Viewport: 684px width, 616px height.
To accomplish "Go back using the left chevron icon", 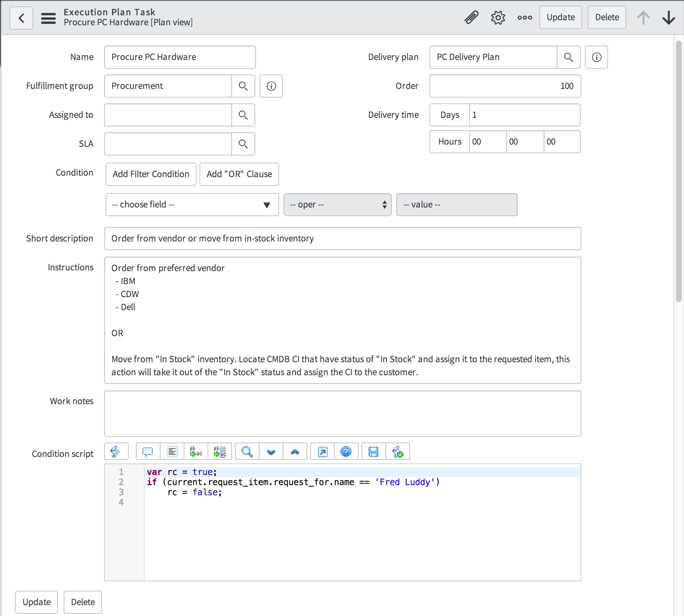I will point(21,18).
